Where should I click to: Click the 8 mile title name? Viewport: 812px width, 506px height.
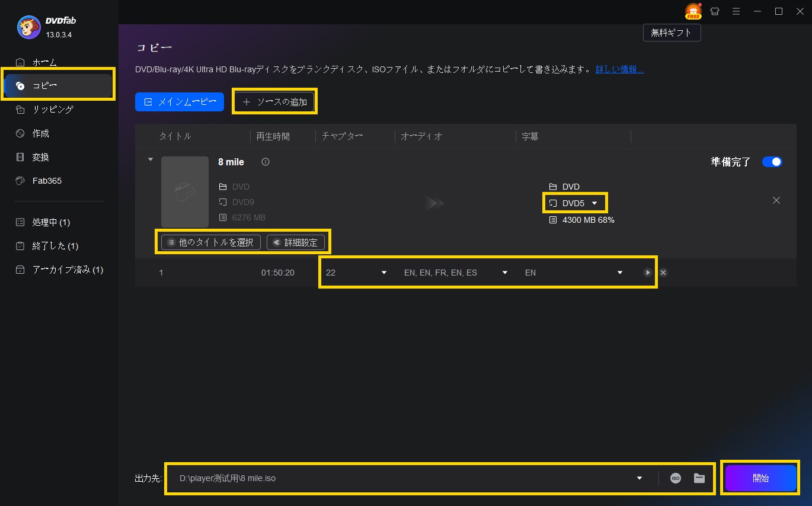click(x=231, y=162)
